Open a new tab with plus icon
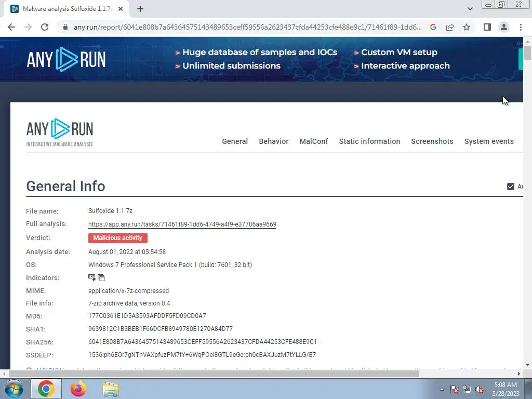The width and height of the screenshot is (532, 399). pyautogui.click(x=140, y=9)
